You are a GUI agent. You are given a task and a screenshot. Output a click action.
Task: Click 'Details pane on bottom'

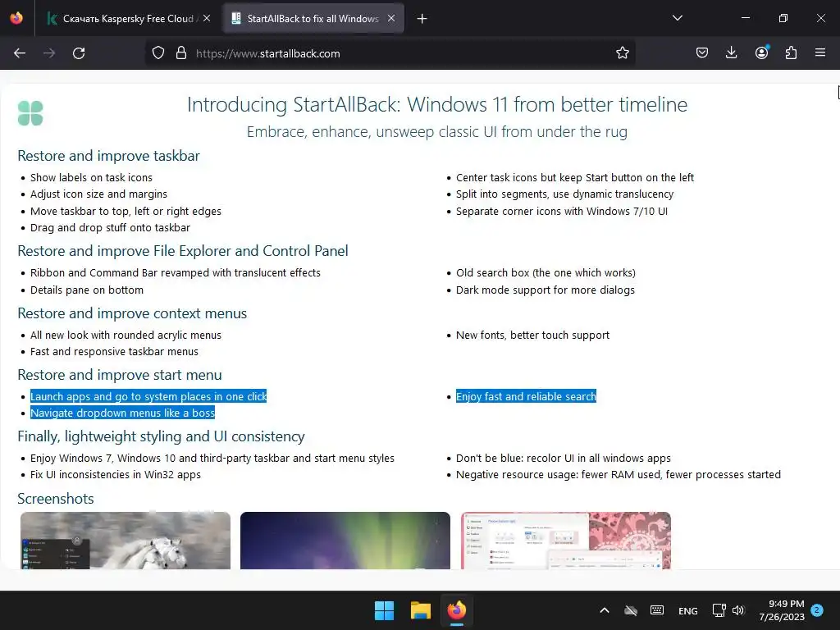[87, 290]
